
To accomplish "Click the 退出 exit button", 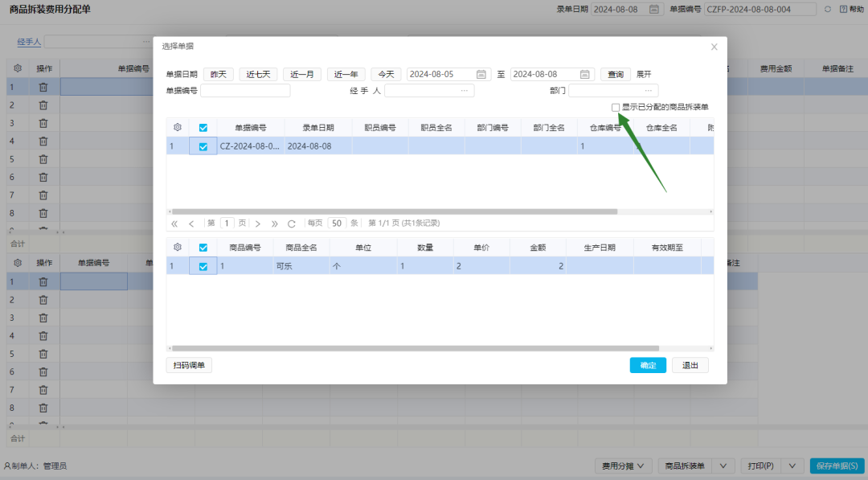I will 690,364.
